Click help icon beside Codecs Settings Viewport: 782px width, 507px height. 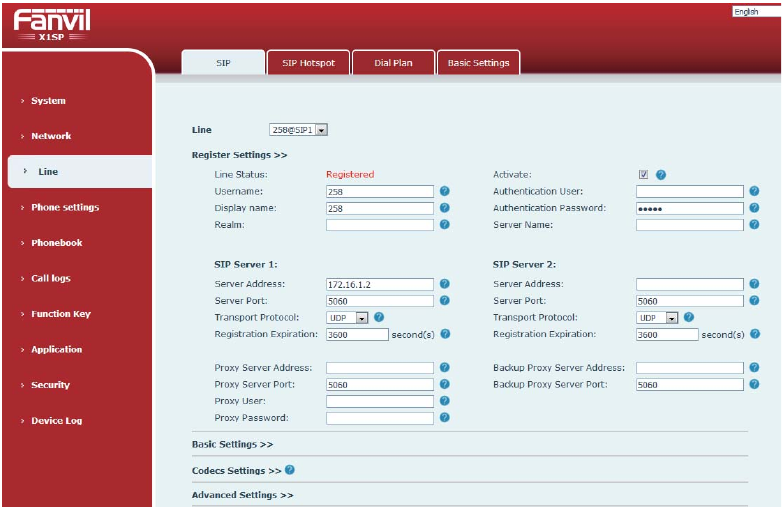pyautogui.click(x=290, y=470)
